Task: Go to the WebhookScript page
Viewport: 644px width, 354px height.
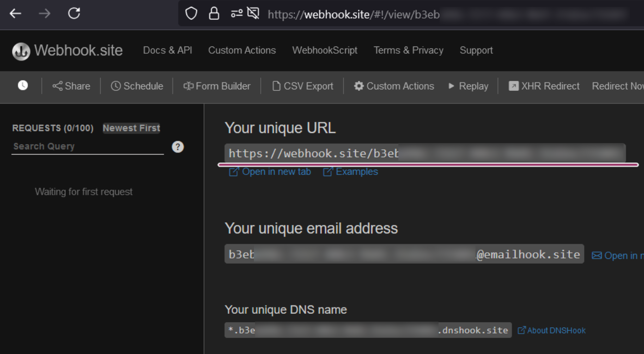Action: [x=325, y=50]
